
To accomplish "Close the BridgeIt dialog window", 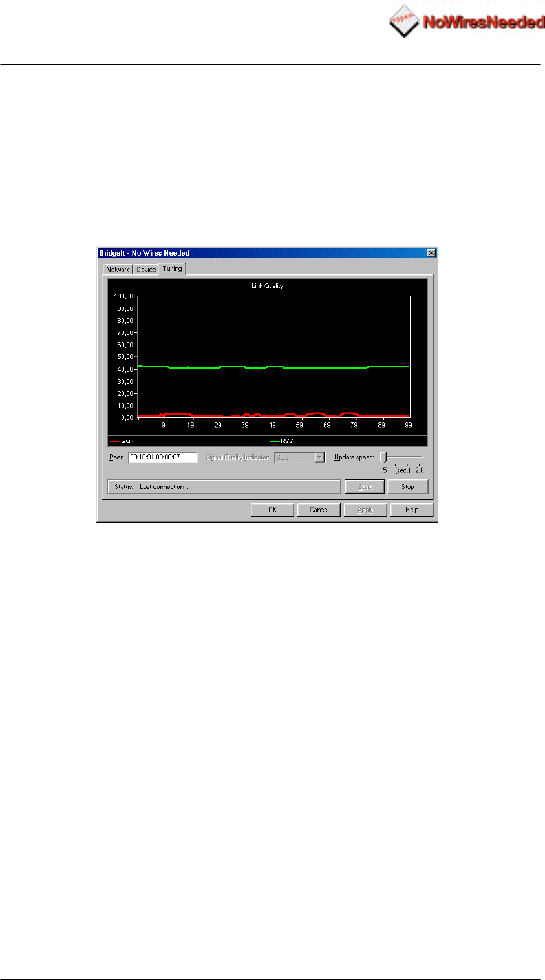I will click(431, 253).
